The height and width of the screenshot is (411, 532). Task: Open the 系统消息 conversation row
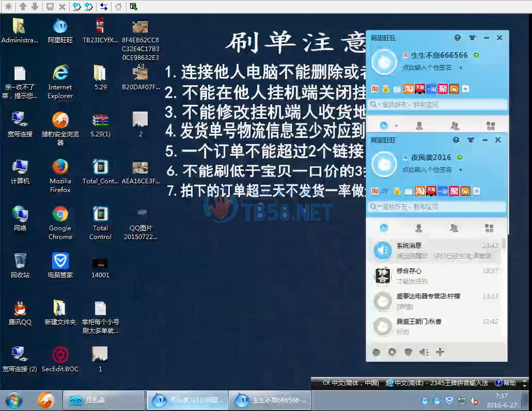[435, 250]
